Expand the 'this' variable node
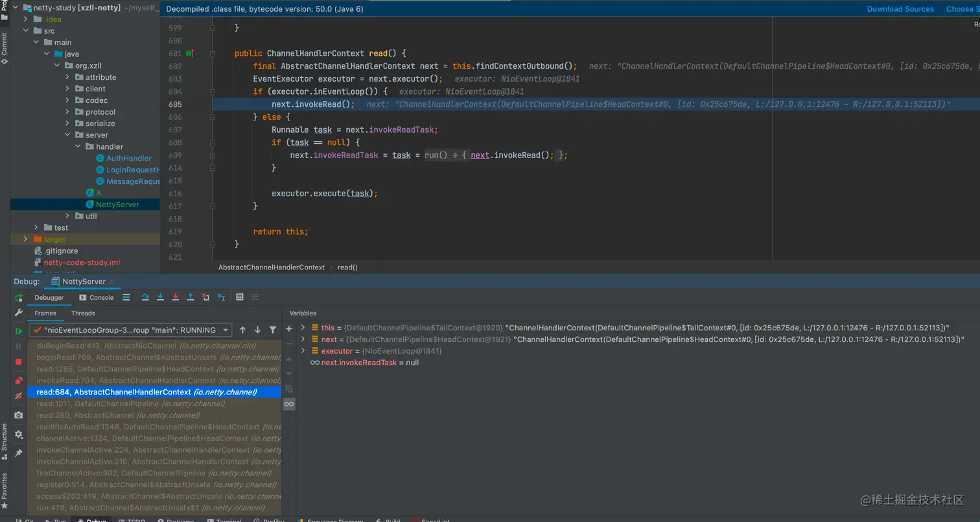Viewport: 980px width, 522px height. (x=303, y=328)
